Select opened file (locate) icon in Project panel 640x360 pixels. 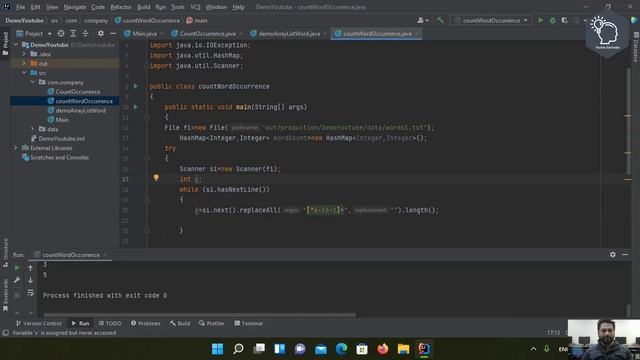point(61,33)
